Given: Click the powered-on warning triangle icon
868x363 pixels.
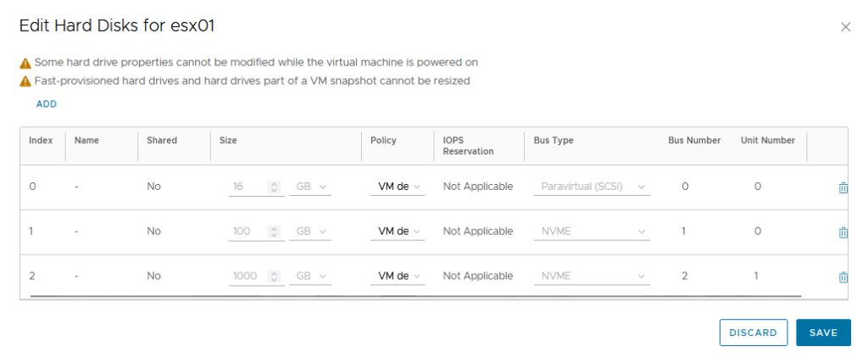Looking at the screenshot, I should [x=25, y=63].
